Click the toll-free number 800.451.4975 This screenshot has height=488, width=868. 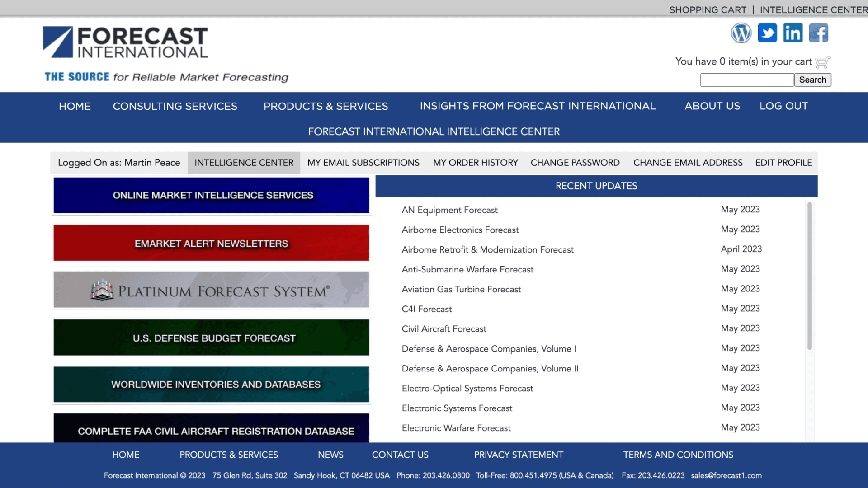click(533, 476)
